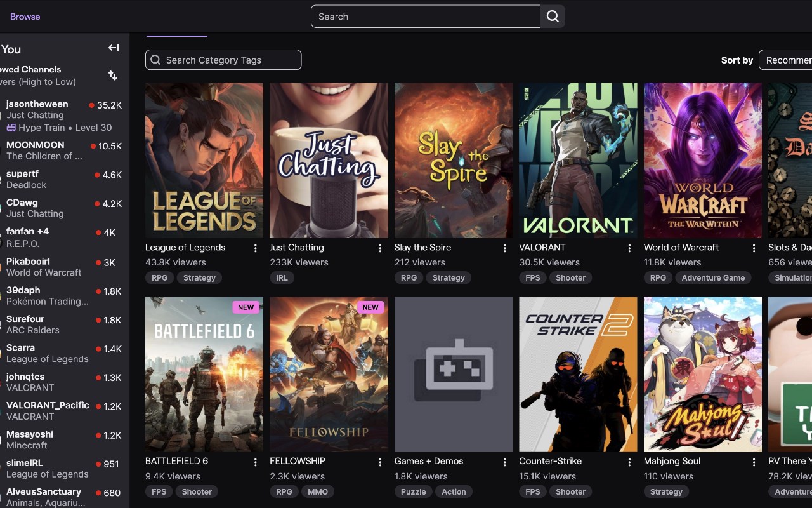Open options menu for Just Chatting

click(x=380, y=248)
